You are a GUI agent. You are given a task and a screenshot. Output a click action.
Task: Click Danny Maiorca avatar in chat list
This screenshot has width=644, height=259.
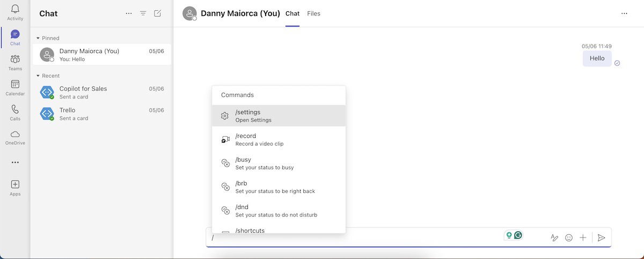(x=47, y=55)
